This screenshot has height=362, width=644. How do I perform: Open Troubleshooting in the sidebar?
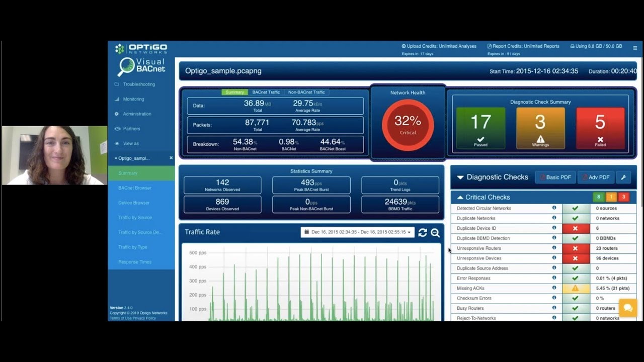pyautogui.click(x=139, y=84)
